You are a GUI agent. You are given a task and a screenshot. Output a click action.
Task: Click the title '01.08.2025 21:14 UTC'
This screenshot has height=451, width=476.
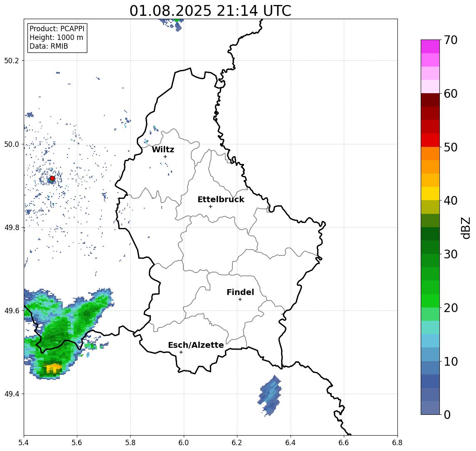point(210,11)
